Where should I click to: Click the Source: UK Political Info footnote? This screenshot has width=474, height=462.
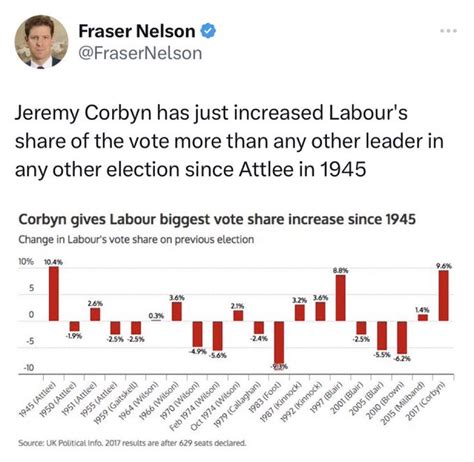132,443
